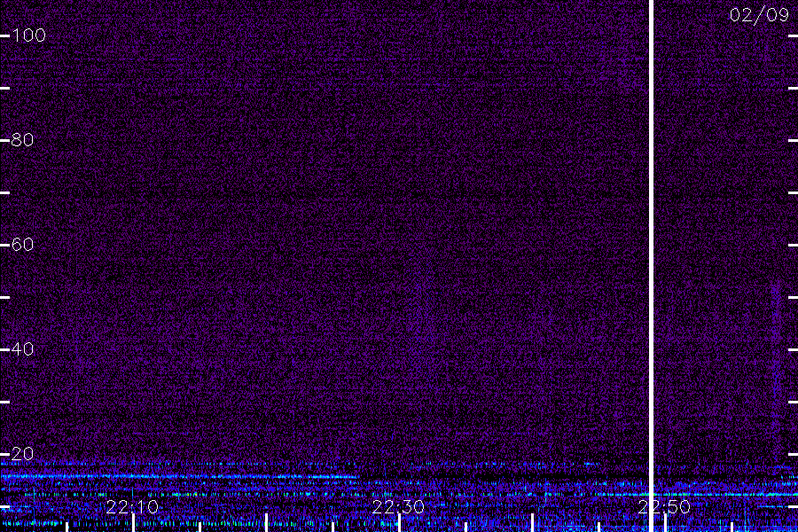Click the 02/09 date label

tap(759, 15)
